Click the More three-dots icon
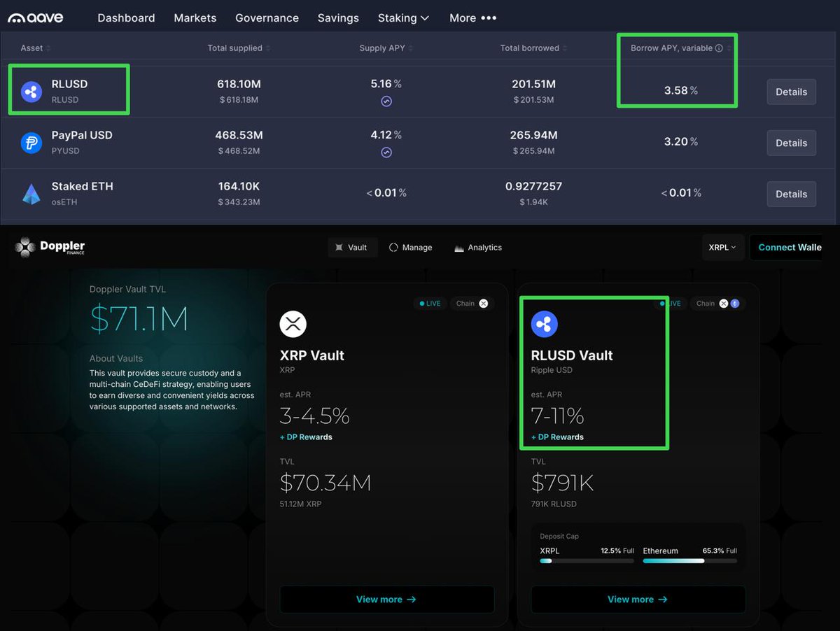Image resolution: width=840 pixels, height=631 pixels. 489,18
